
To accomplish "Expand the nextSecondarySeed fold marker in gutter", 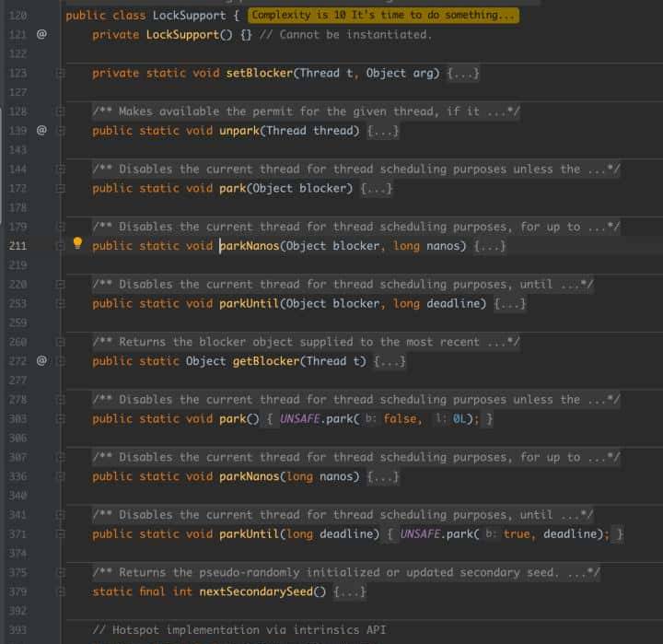I will pos(61,591).
